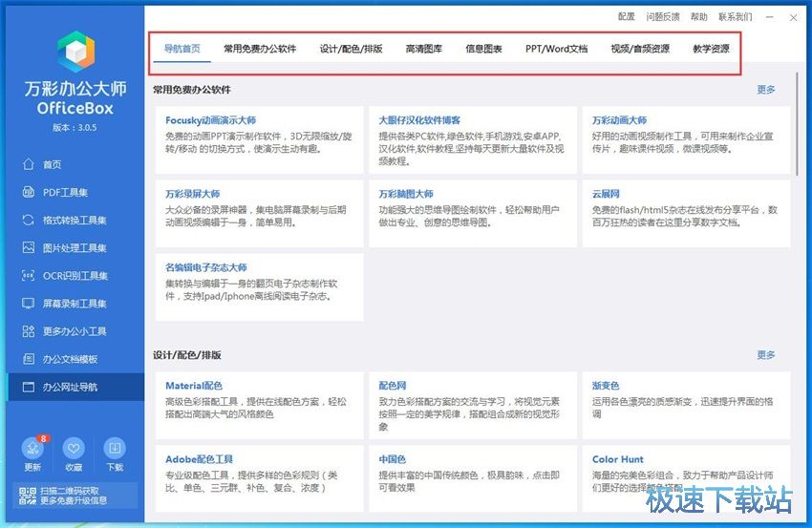This screenshot has height=528, width=812.
Task: Click the 更新 update icon with badge
Action: (x=33, y=448)
